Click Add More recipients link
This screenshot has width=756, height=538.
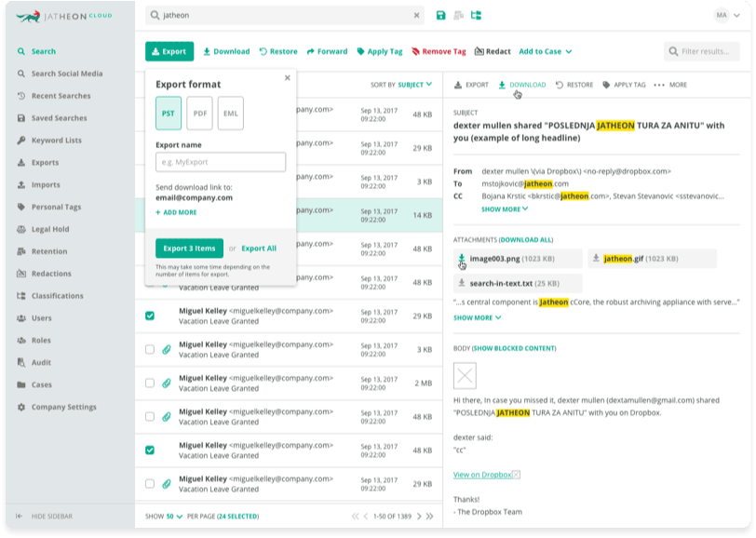click(176, 212)
